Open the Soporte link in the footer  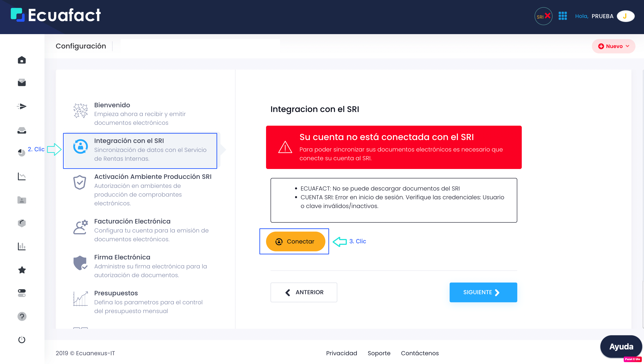point(379,353)
